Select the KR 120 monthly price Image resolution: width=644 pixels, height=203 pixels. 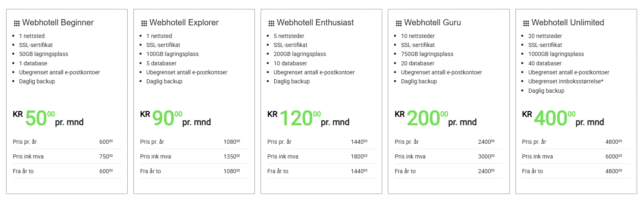click(308, 118)
